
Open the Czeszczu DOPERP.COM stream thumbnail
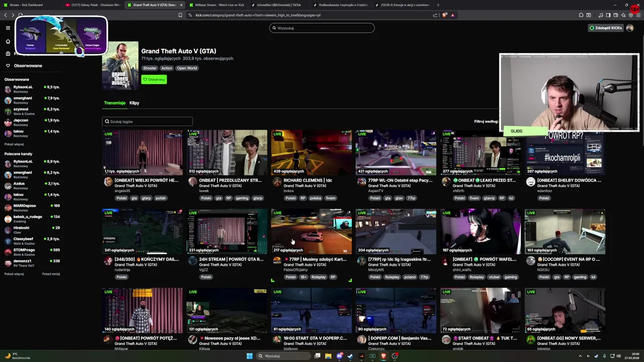(396, 310)
